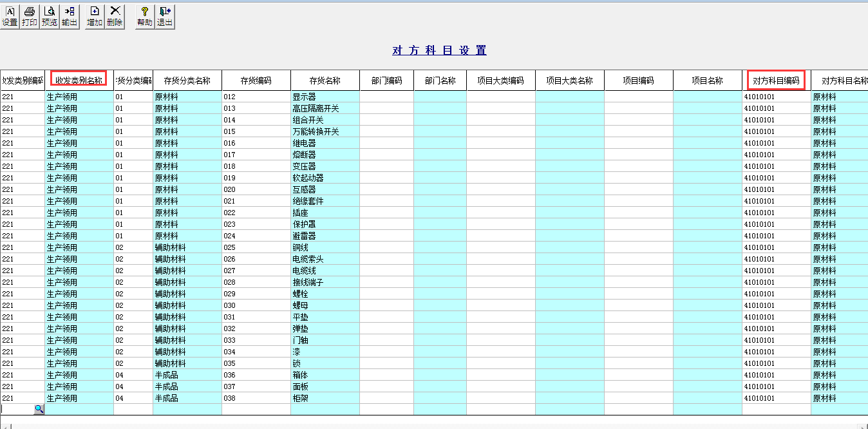Click the 存货名称 column header

point(323,80)
